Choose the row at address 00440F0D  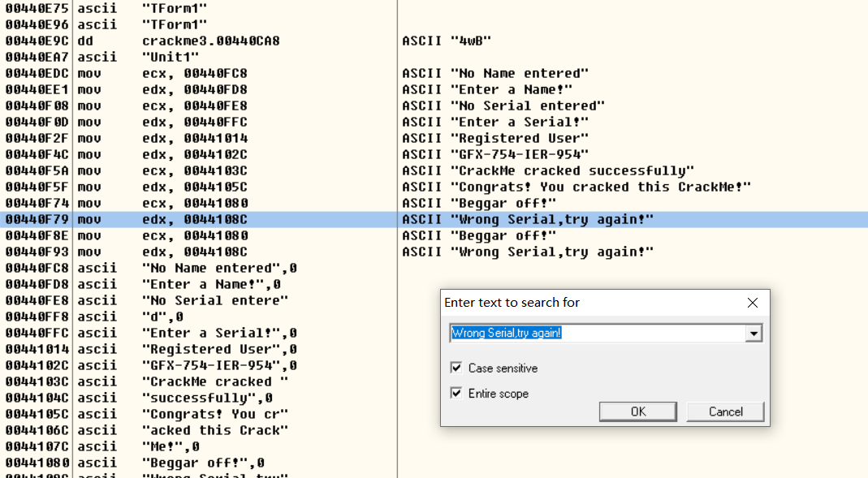(x=195, y=122)
